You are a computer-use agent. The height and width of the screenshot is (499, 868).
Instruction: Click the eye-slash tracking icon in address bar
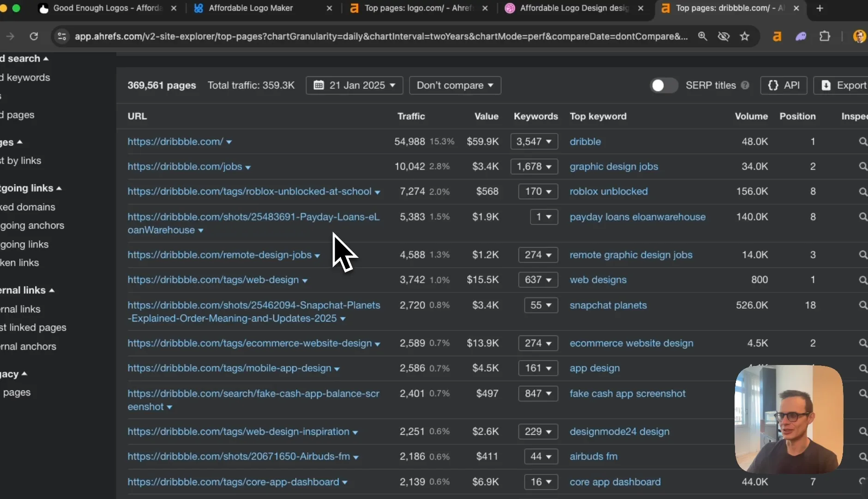pos(723,36)
